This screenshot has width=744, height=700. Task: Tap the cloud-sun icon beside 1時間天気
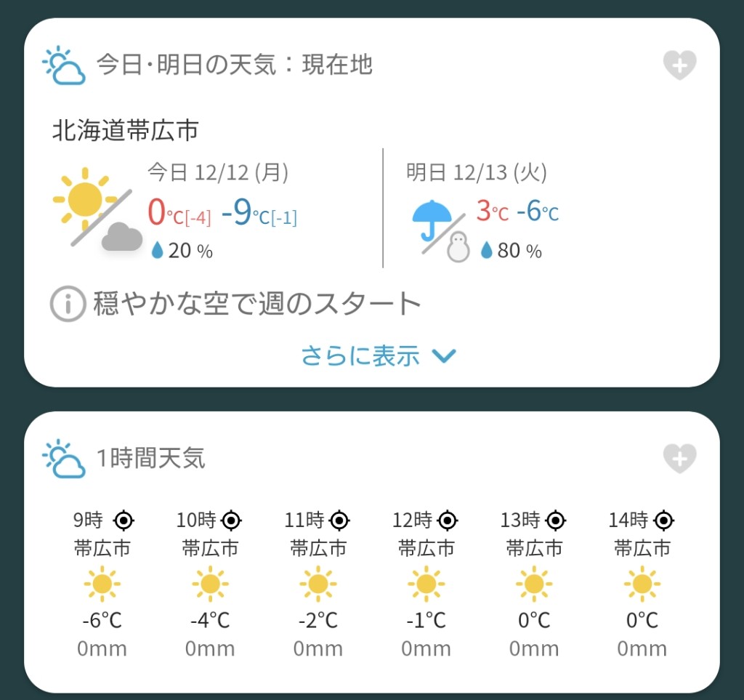click(x=64, y=459)
